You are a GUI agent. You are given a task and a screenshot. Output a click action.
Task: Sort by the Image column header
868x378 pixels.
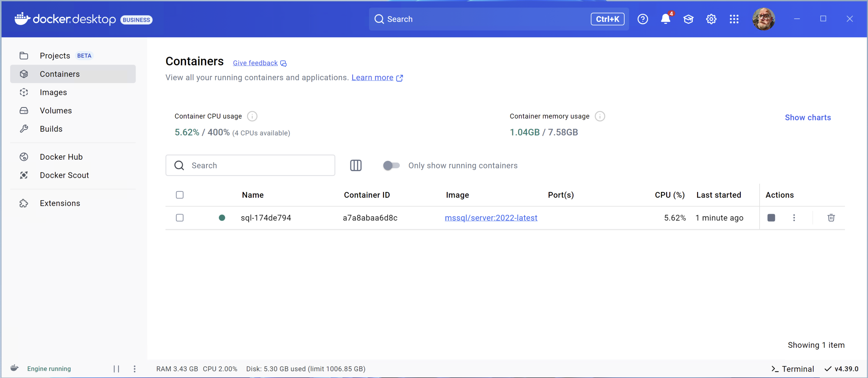point(457,195)
